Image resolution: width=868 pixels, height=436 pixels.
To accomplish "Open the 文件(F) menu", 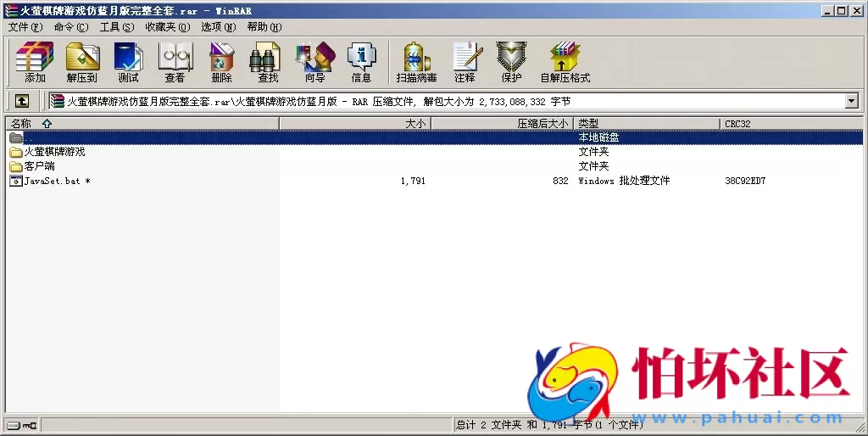I will (x=25, y=26).
